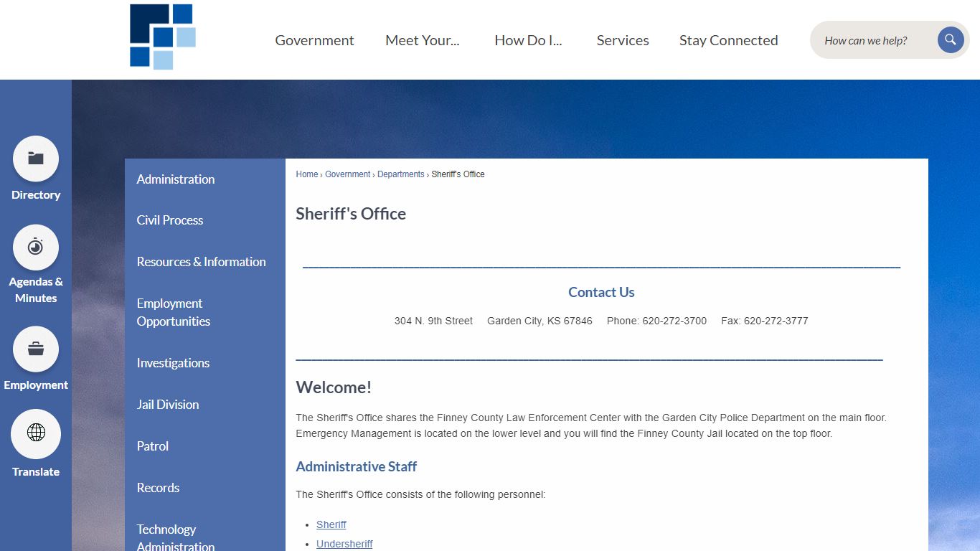Click the fax number 620-272-3777
Image resolution: width=980 pixels, height=551 pixels.
(x=776, y=321)
